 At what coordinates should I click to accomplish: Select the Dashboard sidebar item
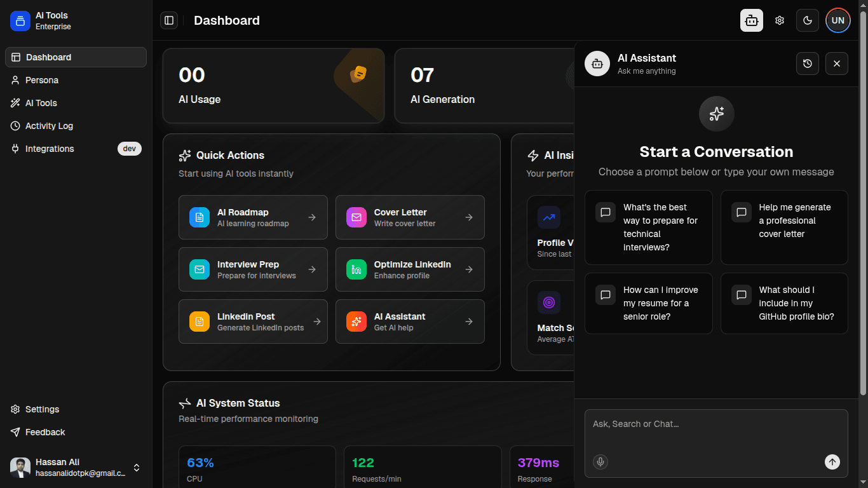pyautogui.click(x=76, y=57)
